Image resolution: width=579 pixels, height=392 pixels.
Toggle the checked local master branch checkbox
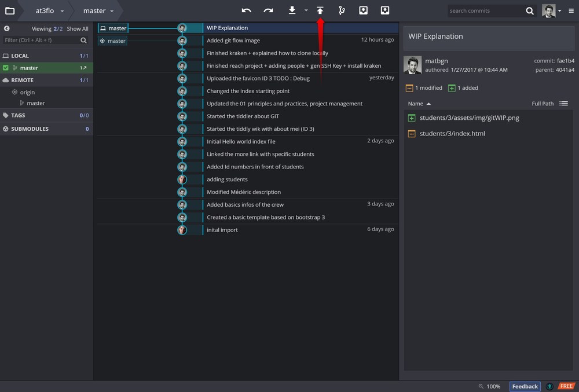tap(6, 68)
